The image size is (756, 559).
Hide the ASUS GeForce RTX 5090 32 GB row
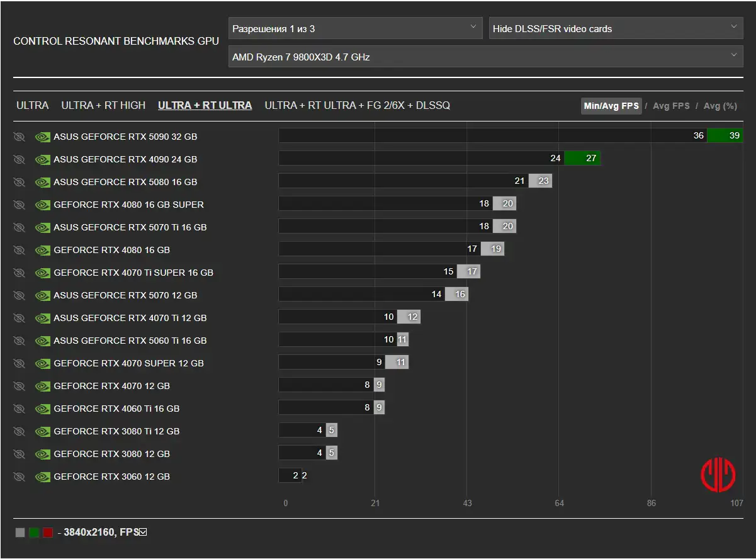(19, 137)
